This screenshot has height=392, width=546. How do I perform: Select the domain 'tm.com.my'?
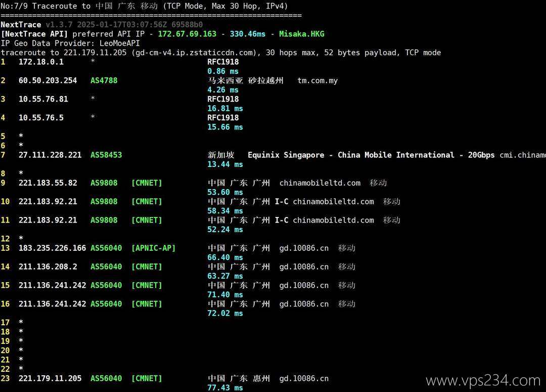[x=317, y=80]
